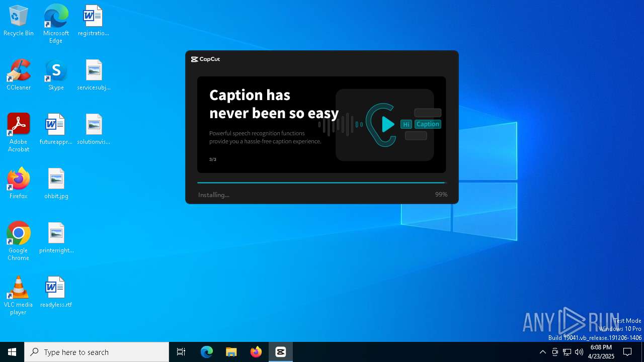This screenshot has height=362, width=644.
Task: Click the Caption tag in the illustration
Action: [x=428, y=124]
